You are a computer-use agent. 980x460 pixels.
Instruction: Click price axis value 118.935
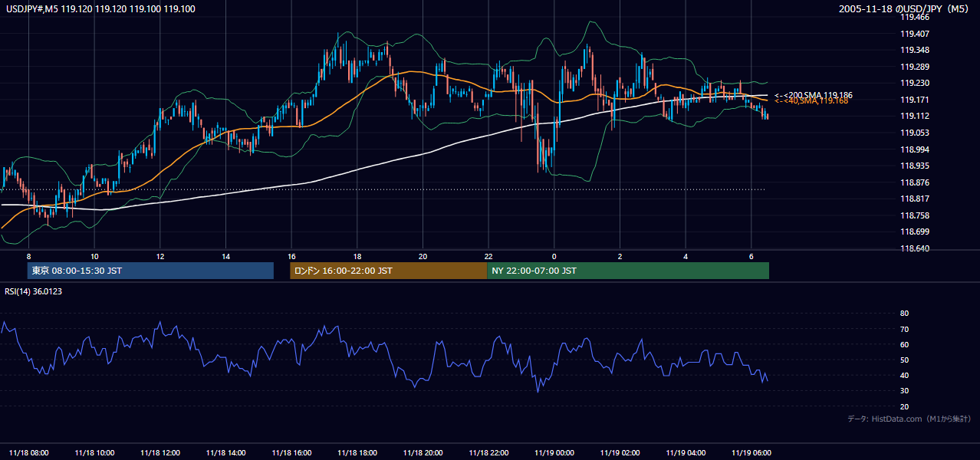click(915, 166)
